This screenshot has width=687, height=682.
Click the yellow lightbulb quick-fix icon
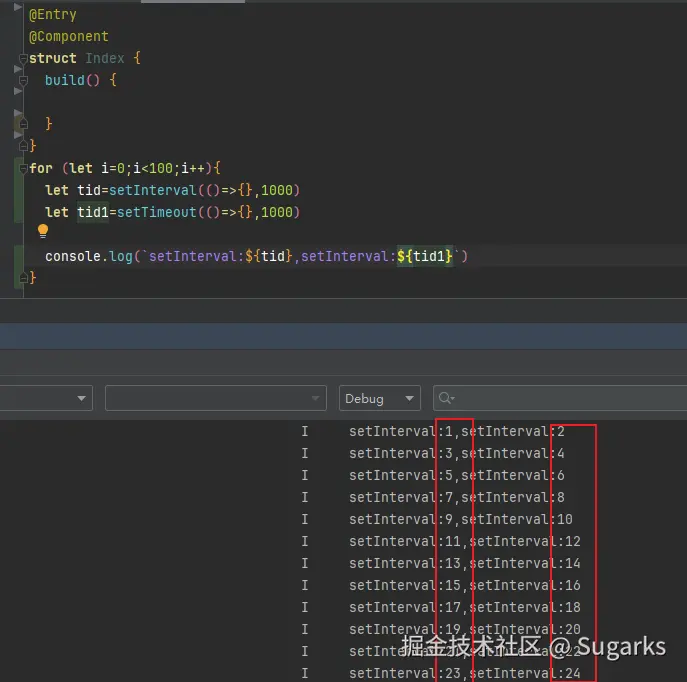click(43, 231)
